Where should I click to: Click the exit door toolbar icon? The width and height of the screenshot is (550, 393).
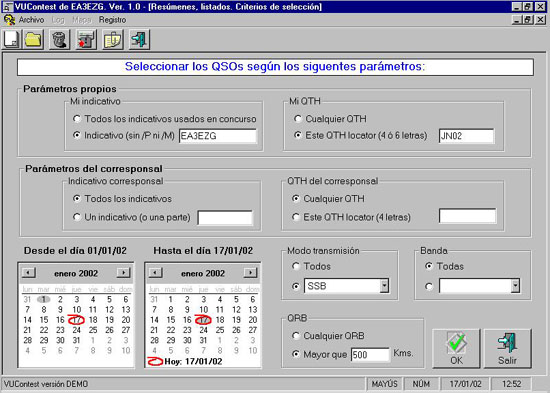[x=139, y=39]
